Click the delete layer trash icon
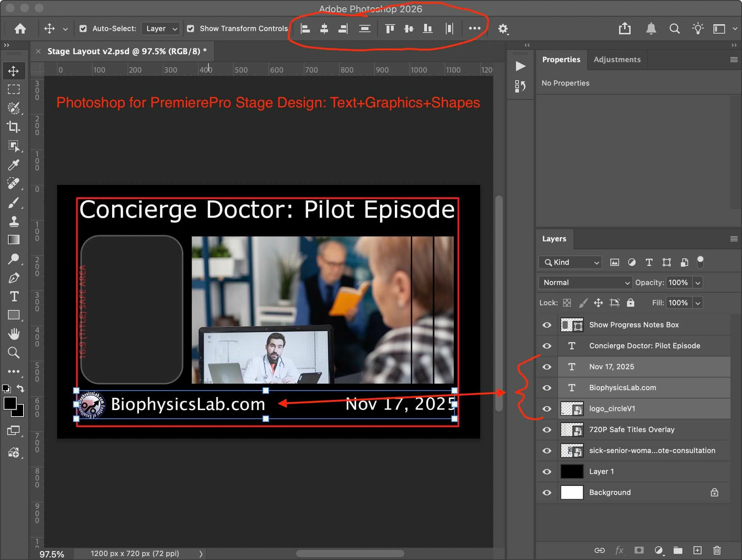742x560 pixels. pos(717,550)
